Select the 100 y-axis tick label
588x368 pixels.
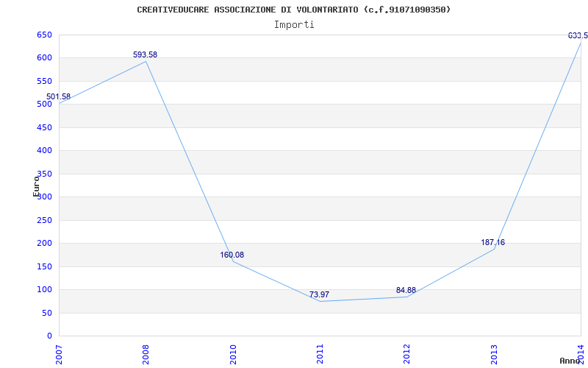click(44, 290)
